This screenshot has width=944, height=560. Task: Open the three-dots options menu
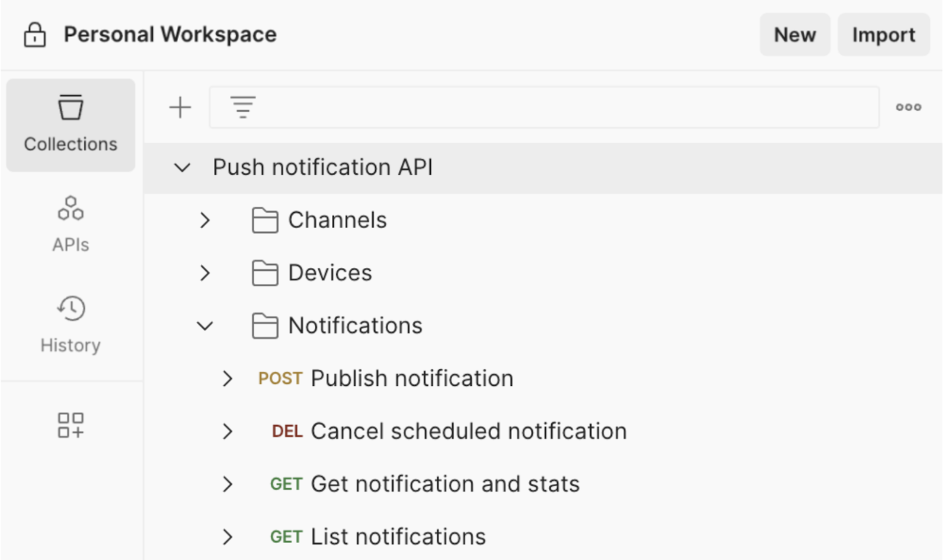(908, 107)
